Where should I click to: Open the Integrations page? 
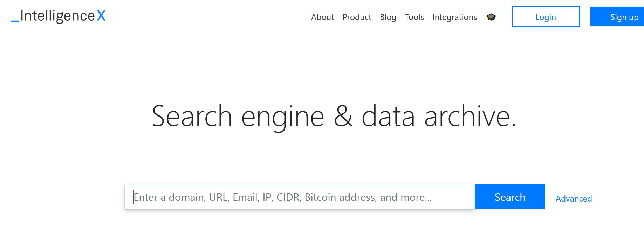click(x=454, y=17)
